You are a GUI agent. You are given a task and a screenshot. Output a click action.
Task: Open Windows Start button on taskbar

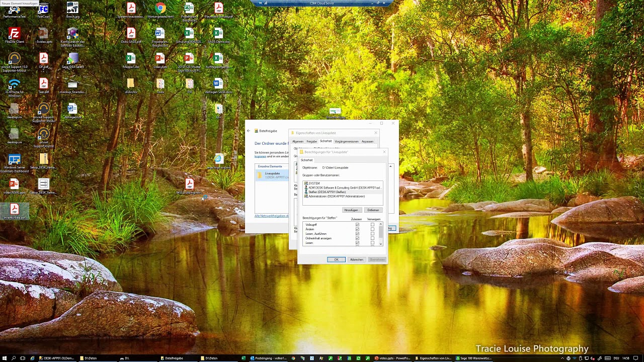pos(5,358)
